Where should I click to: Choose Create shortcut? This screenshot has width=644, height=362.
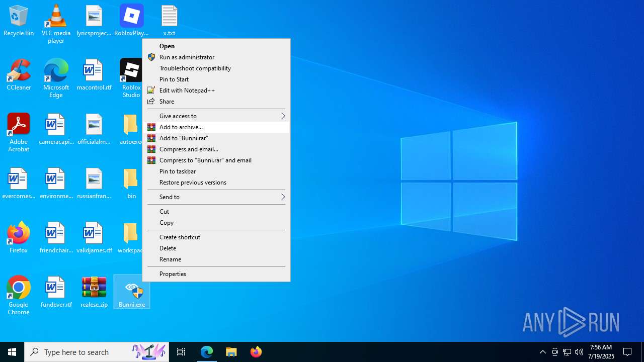click(x=216, y=237)
